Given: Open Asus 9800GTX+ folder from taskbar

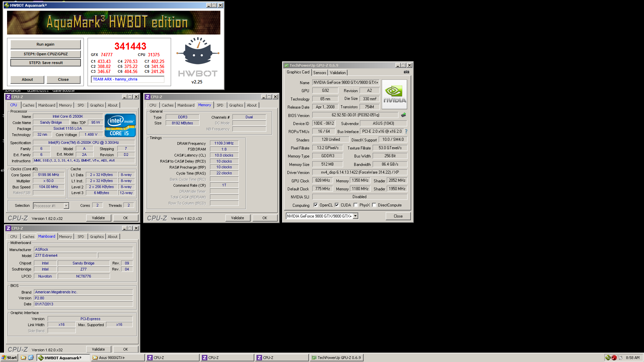Looking at the screenshot, I should coord(118,358).
